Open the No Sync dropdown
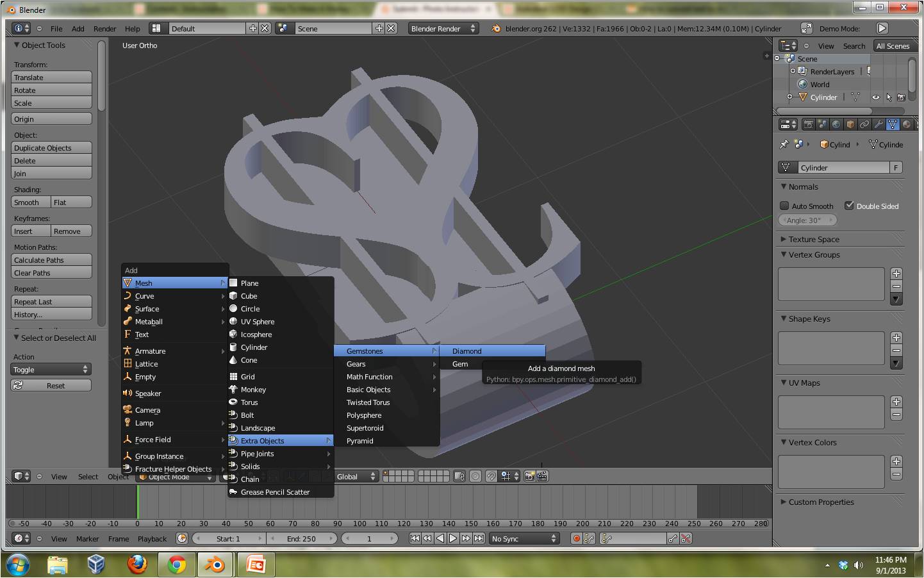 (524, 538)
